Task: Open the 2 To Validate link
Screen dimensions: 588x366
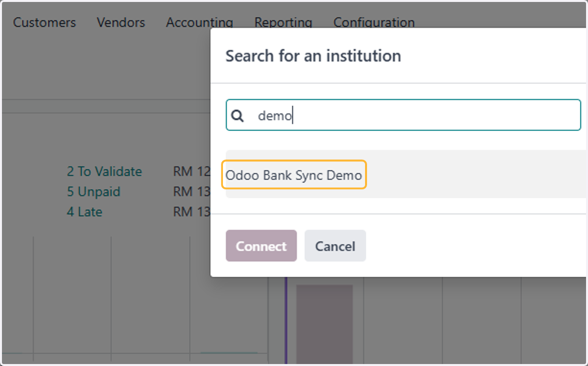Action: (104, 171)
